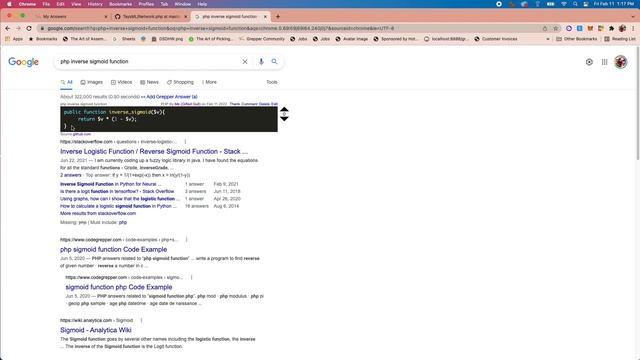The image size is (640, 360).
Task: Open Chrome's three-dot menu
Action: coord(633,28)
